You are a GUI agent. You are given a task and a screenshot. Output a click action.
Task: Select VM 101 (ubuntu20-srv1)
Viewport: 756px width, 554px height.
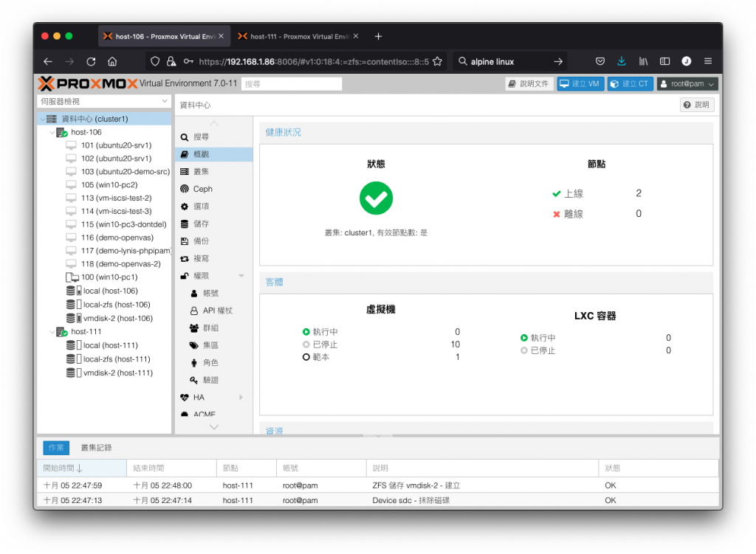[x=104, y=145]
